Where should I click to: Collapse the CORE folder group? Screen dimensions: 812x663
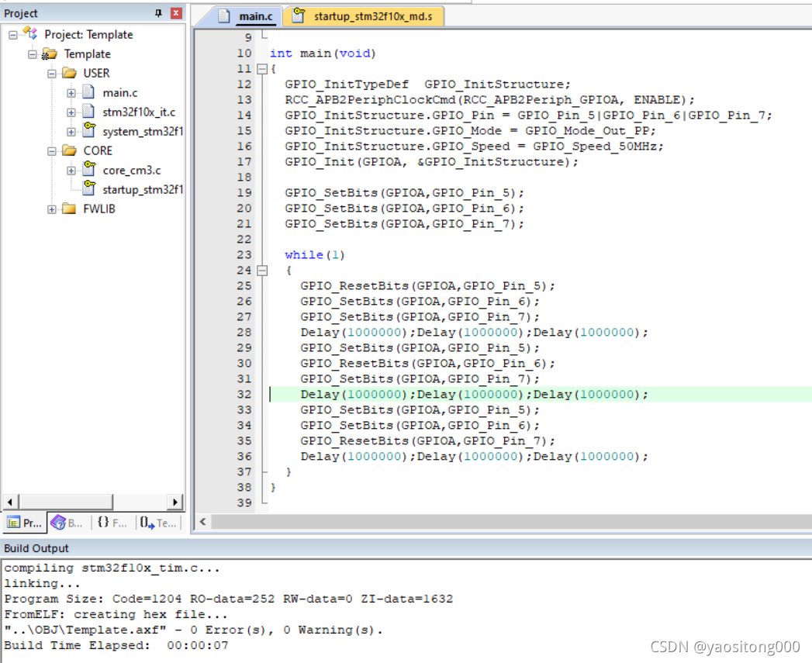[52, 151]
